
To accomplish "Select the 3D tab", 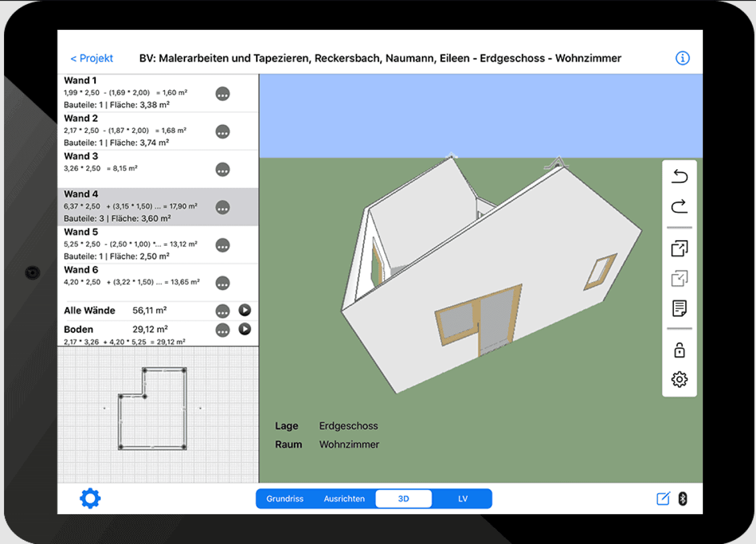I will pos(404,499).
